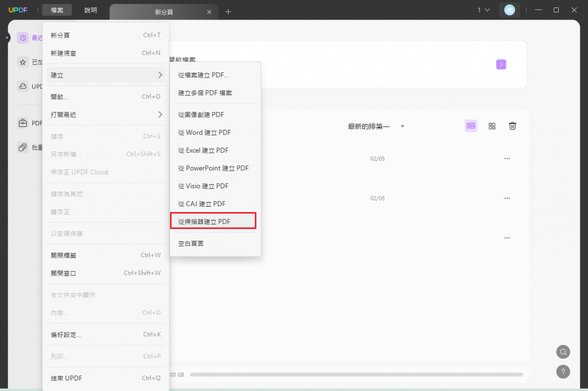Click the purple arrow open-file button
The height and width of the screenshot is (391, 588).
pyautogui.click(x=501, y=64)
